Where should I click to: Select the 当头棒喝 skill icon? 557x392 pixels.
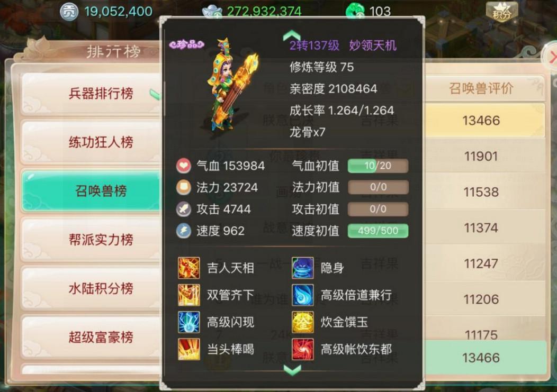point(188,349)
